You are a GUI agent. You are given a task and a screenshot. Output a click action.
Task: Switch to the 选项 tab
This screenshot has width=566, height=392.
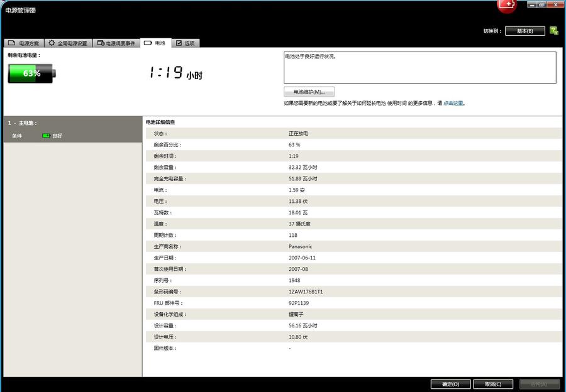click(186, 43)
